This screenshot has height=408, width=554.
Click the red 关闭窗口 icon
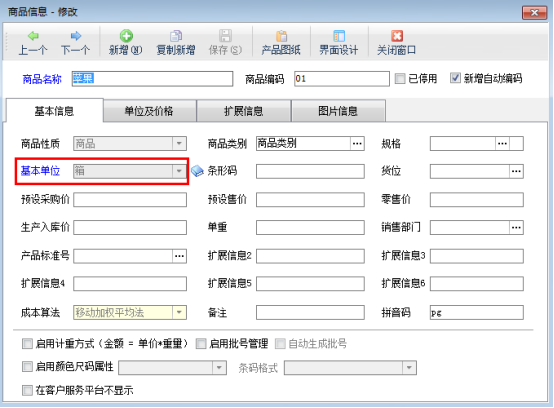point(397,36)
